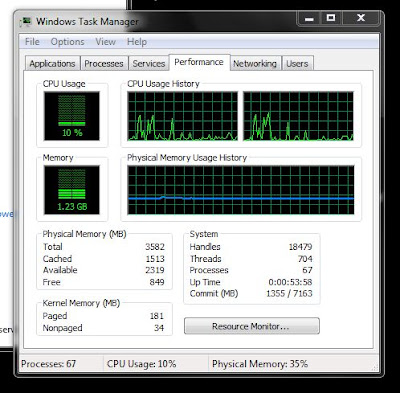
Task: Minimize the Task Manager window
Action: tap(309, 18)
